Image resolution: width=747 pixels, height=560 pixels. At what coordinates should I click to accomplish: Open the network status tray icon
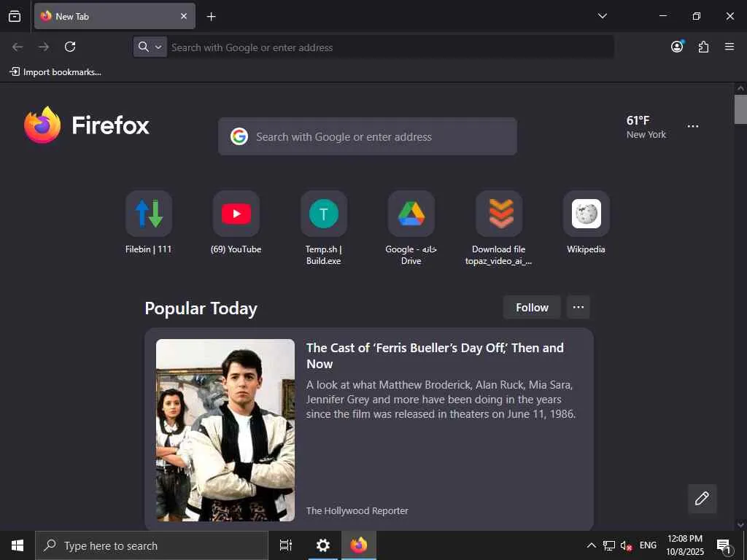point(608,545)
